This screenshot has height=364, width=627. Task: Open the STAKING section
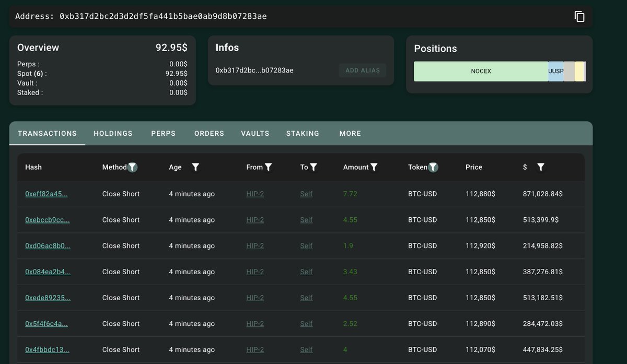pyautogui.click(x=303, y=133)
